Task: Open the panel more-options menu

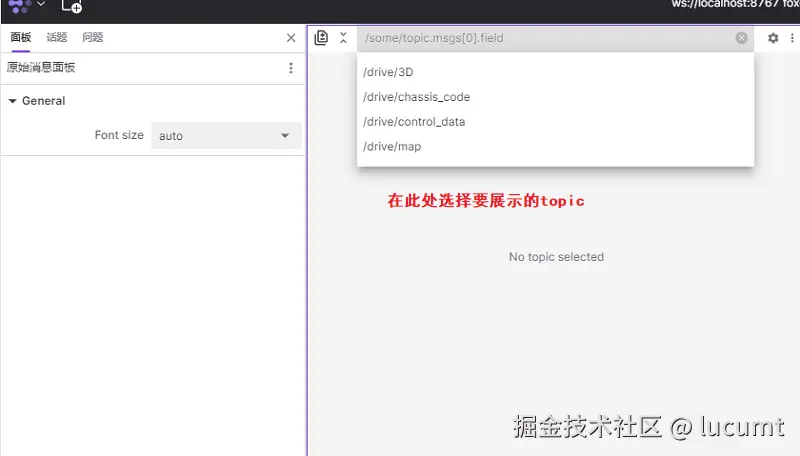Action: [792, 38]
